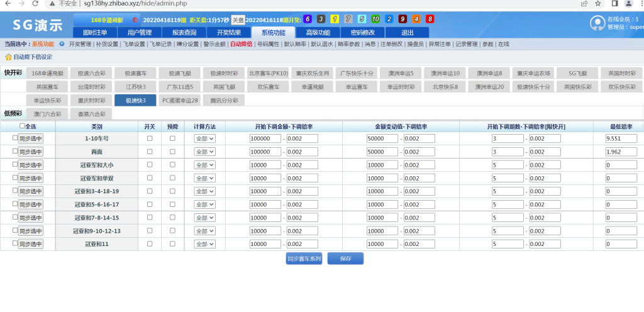Click the orange arrow icon after 系统功能
644x312 pixels.
pyautogui.click(x=62, y=44)
